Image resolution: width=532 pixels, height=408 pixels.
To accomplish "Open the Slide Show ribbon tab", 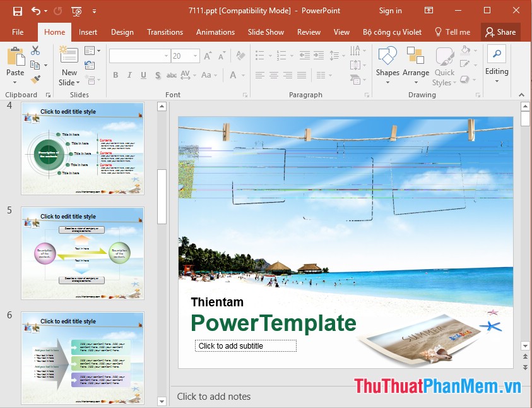I will (266, 32).
